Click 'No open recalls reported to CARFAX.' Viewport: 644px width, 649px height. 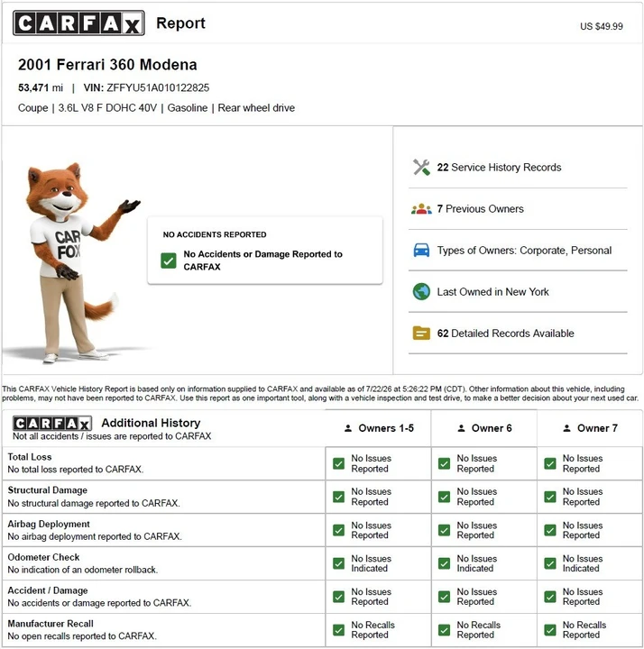pos(82,636)
